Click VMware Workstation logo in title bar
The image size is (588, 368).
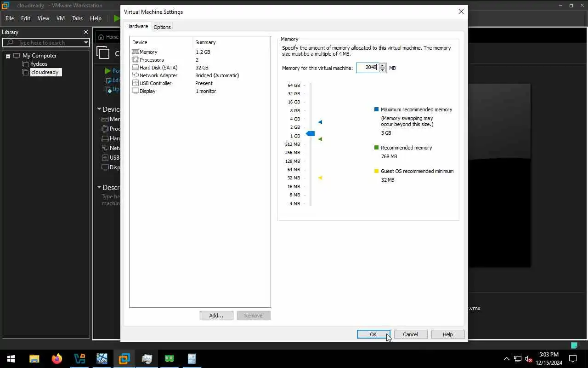click(6, 6)
